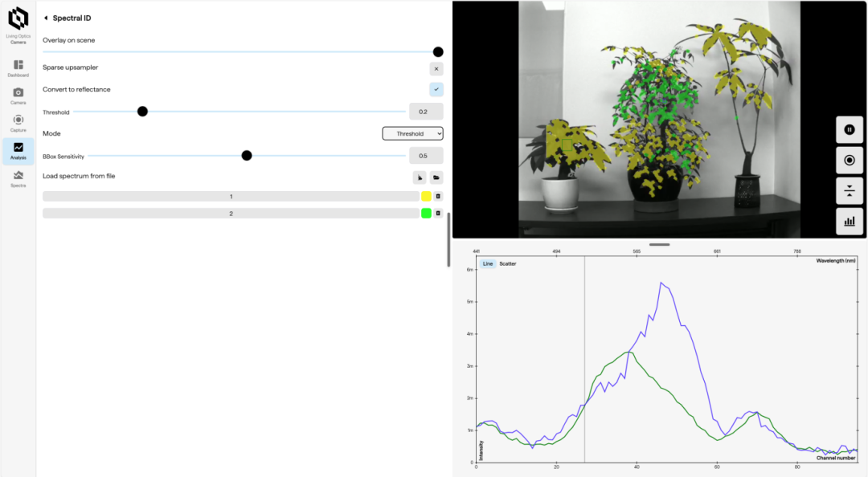The width and height of the screenshot is (868, 477).
Task: Click the bar chart icon button
Action: coord(850,221)
